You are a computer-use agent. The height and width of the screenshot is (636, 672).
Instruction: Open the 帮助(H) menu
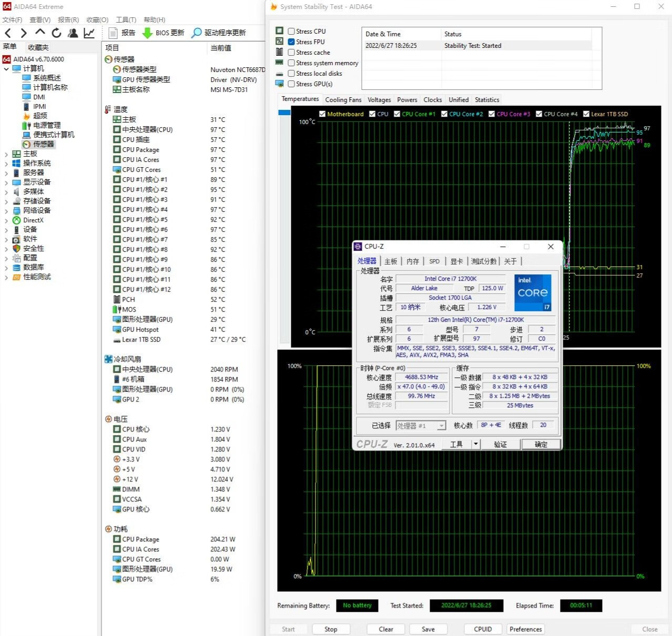[x=154, y=19]
